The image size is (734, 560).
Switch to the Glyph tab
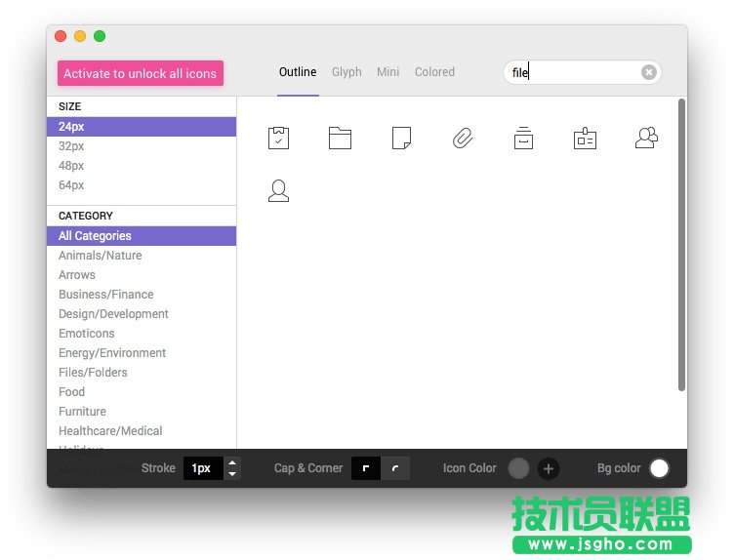[x=347, y=72]
